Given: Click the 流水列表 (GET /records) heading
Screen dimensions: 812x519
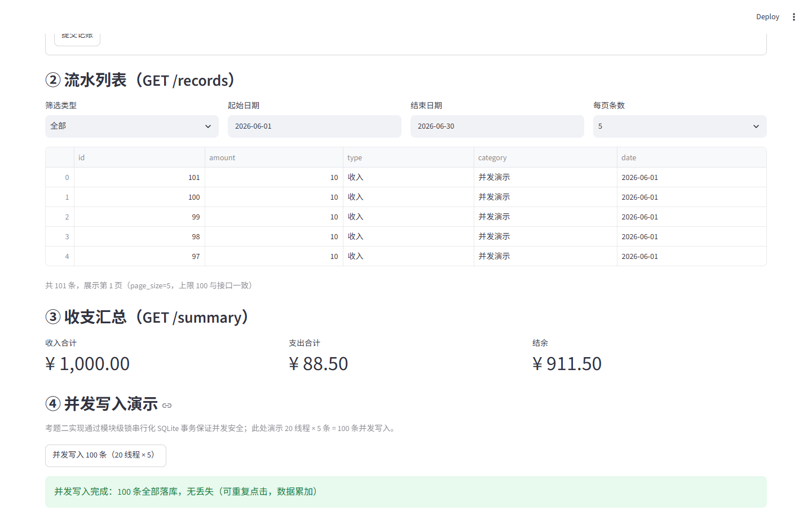Looking at the screenshot, I should click(x=140, y=80).
